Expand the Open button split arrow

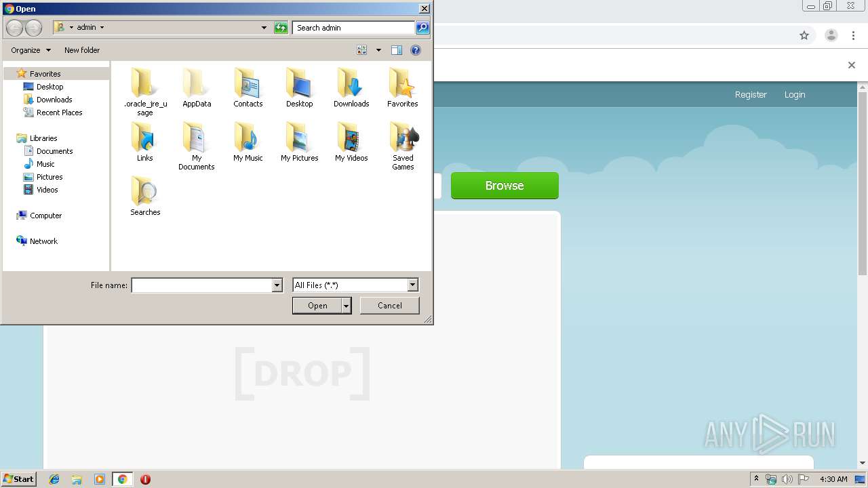click(x=347, y=306)
